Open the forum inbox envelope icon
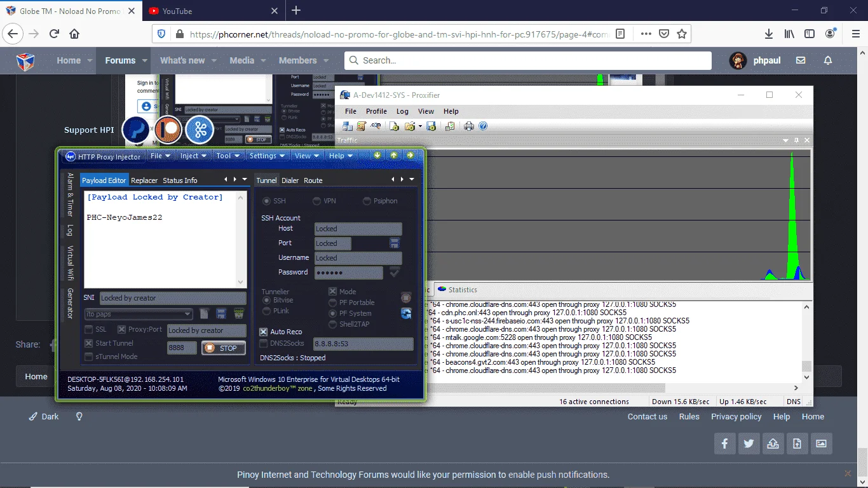This screenshot has width=868, height=488. point(801,60)
